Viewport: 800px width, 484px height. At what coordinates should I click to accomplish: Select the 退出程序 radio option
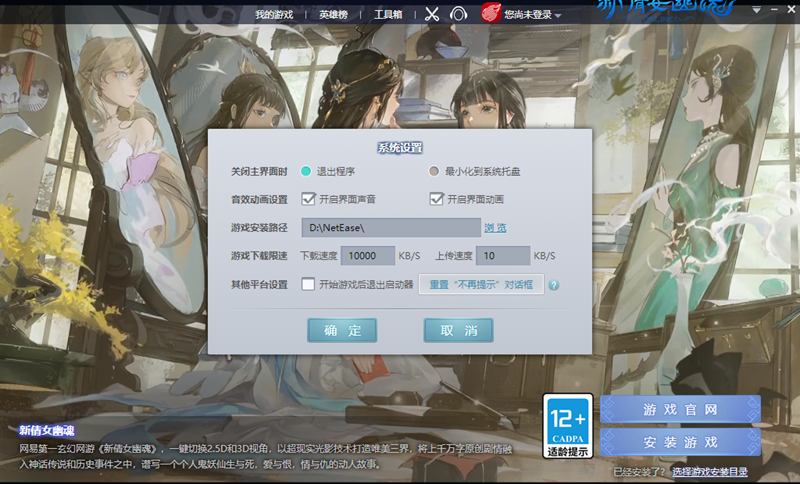point(306,171)
